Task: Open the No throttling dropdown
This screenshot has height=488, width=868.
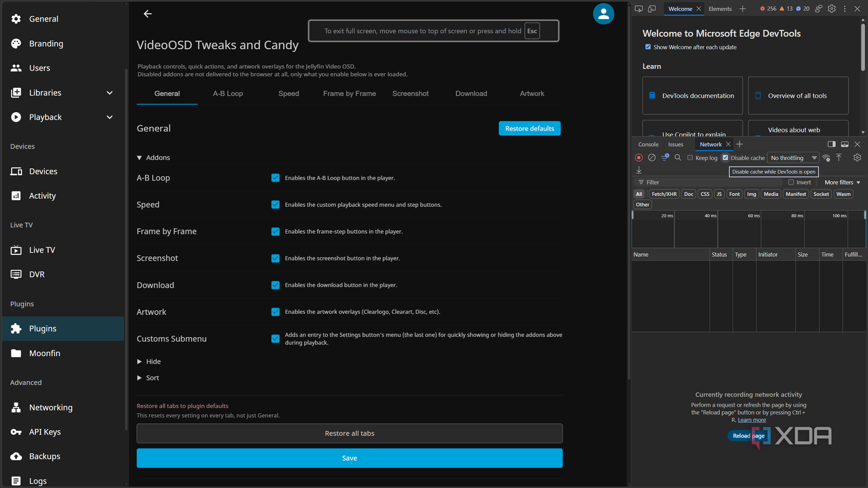Action: tap(793, 158)
